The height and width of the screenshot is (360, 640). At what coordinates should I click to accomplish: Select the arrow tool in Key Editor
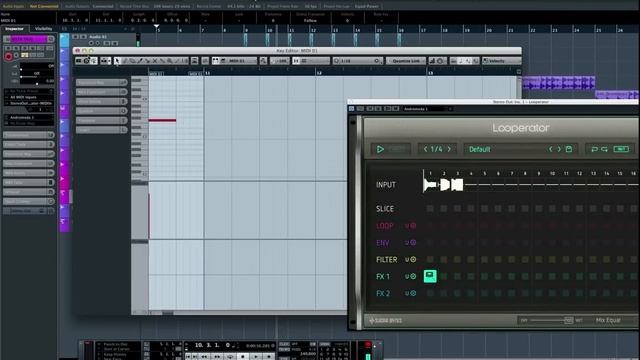click(117, 61)
